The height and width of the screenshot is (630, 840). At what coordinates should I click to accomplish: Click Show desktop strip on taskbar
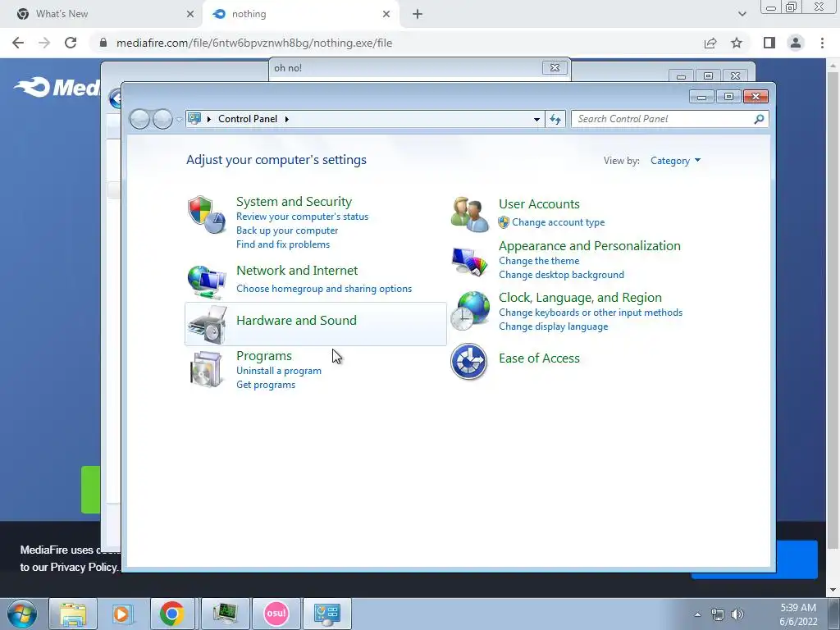[834, 614]
